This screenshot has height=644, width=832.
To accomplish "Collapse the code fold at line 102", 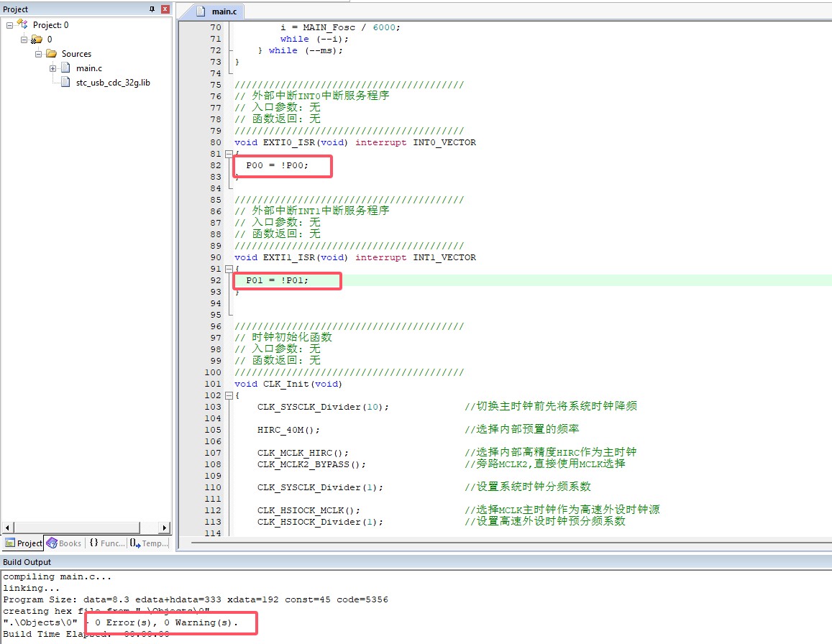I will (x=229, y=395).
